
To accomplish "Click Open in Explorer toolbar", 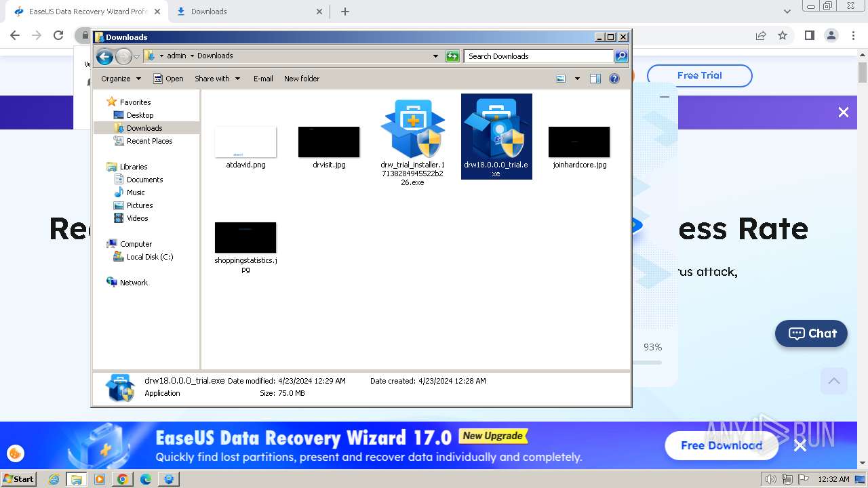I will 168,79.
